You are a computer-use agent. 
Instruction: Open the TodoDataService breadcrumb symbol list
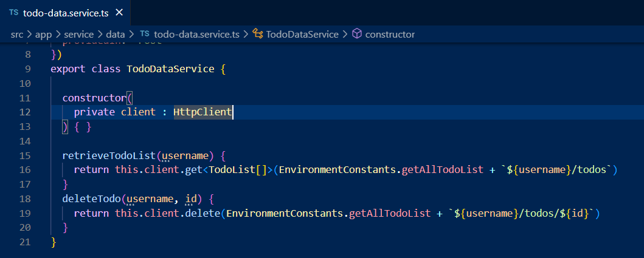(x=302, y=35)
